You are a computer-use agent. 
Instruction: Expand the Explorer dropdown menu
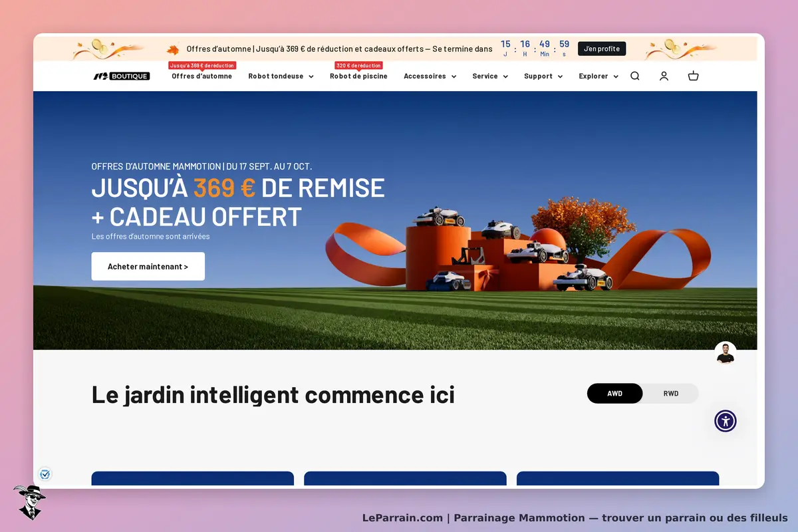coord(598,76)
